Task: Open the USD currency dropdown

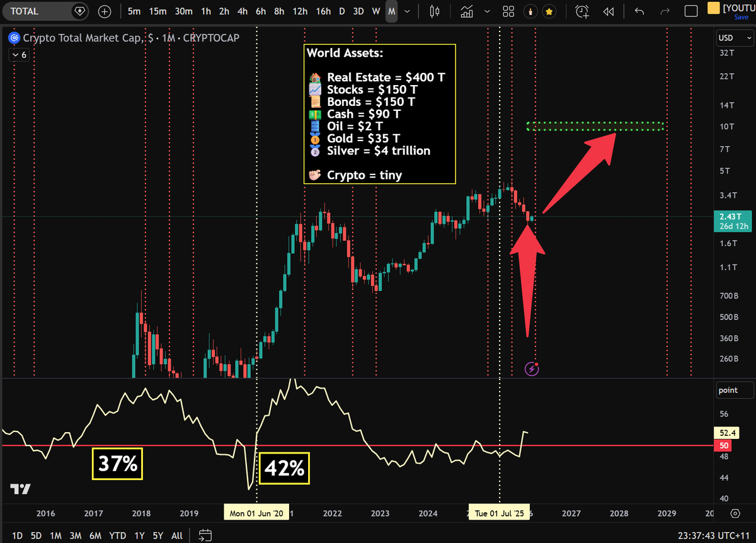Action: [x=733, y=38]
